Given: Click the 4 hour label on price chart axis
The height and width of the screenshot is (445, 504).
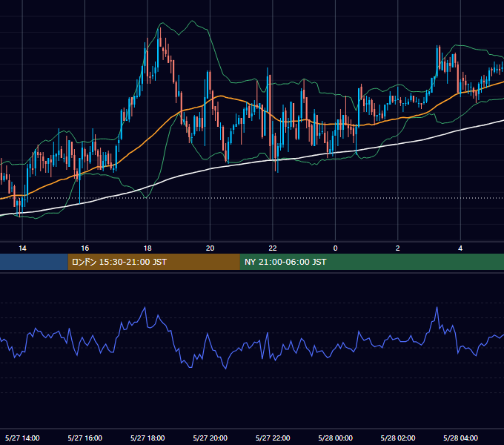Looking at the screenshot, I should (460, 248).
